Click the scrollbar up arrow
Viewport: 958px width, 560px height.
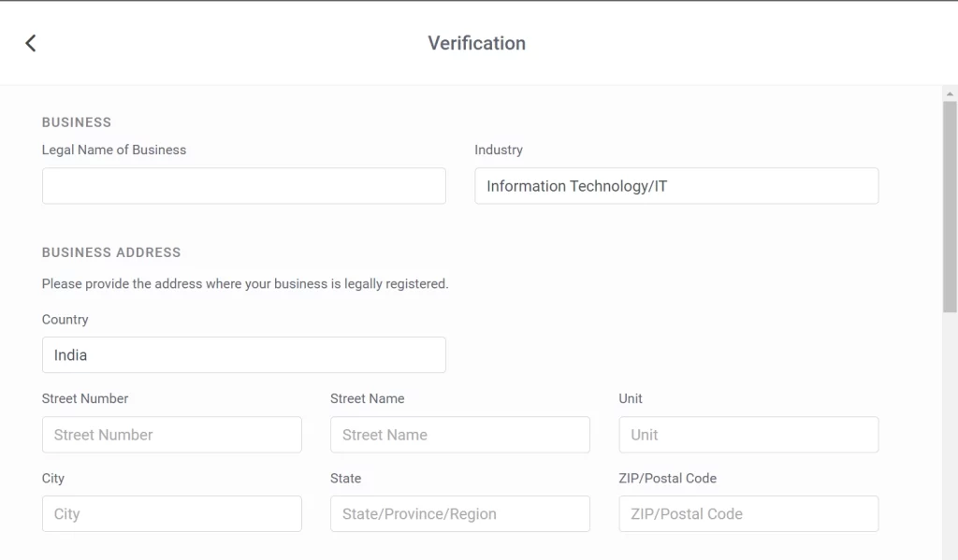(x=950, y=93)
